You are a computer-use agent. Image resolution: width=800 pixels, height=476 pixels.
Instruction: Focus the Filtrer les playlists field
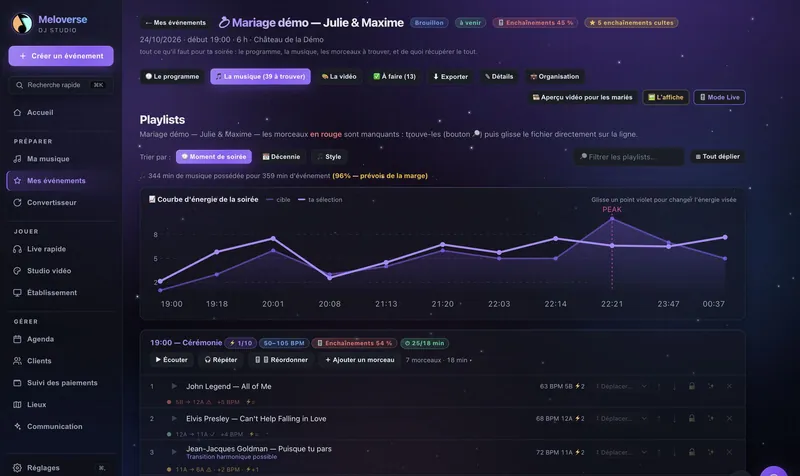click(x=629, y=157)
